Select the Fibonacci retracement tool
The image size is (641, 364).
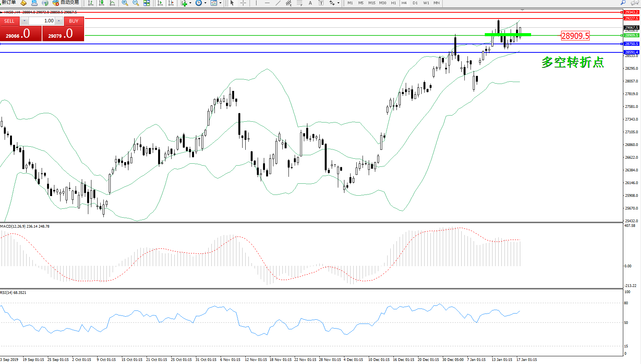coord(300,3)
